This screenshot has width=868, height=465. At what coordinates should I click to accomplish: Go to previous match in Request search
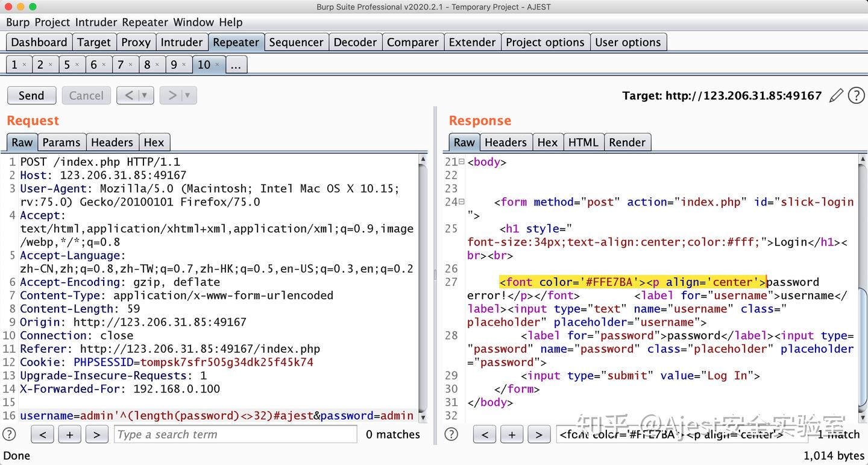(42, 434)
